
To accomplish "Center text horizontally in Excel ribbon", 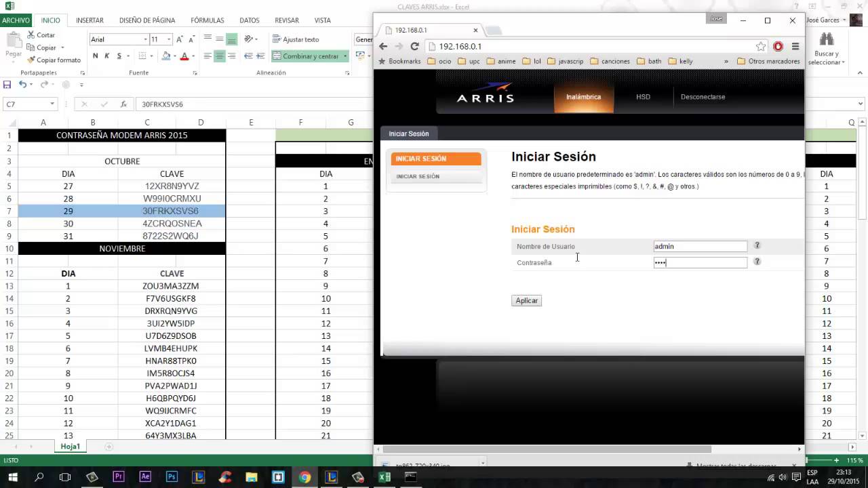I will tap(219, 56).
